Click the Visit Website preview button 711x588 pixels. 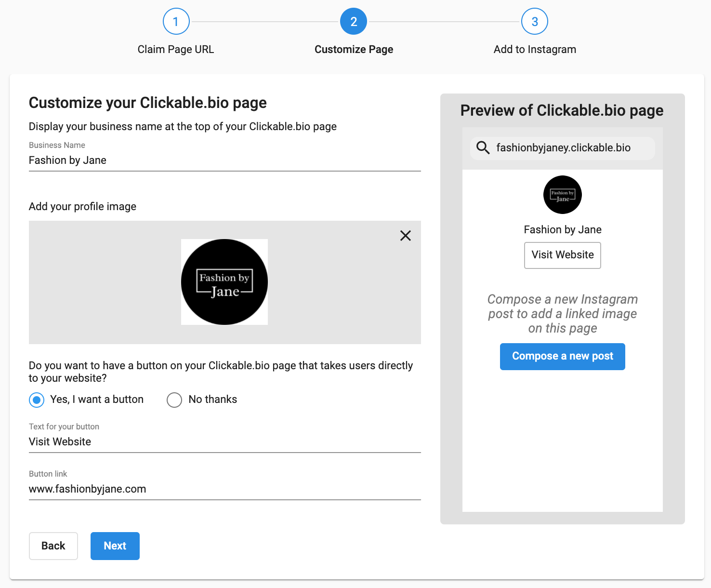[562, 255]
